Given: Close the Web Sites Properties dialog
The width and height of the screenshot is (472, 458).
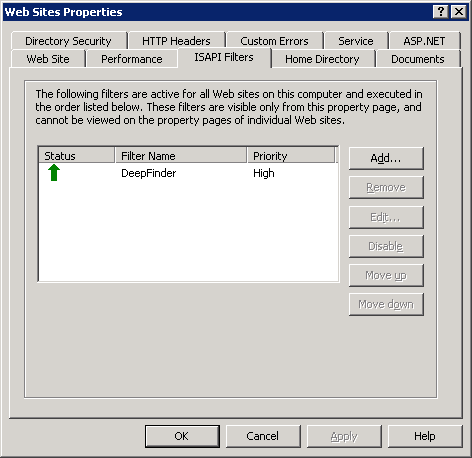Looking at the screenshot, I should (459, 12).
